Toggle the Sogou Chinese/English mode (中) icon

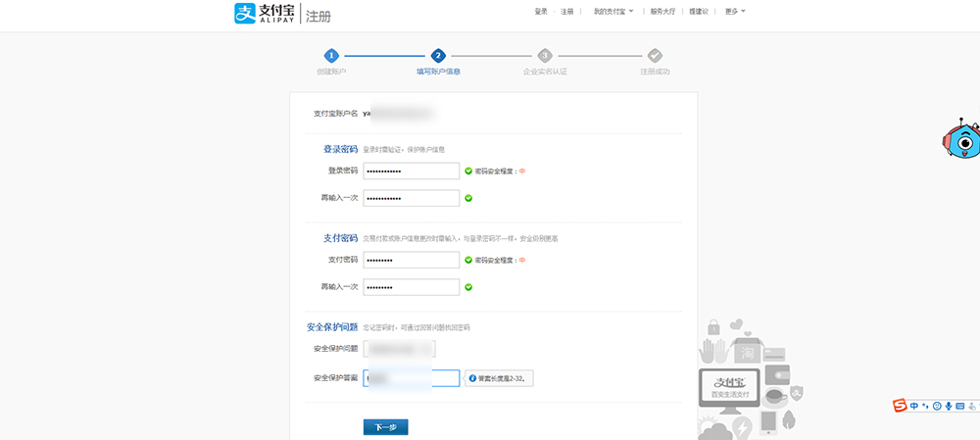pos(914,406)
